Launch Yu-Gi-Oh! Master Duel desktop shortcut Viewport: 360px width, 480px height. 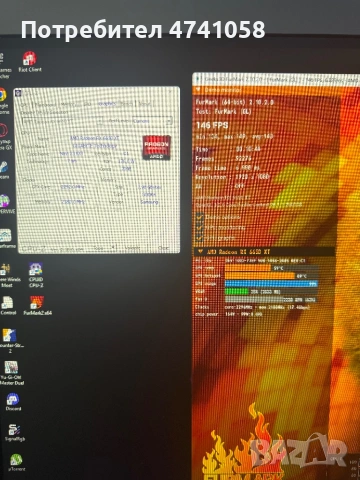click(x=11, y=373)
